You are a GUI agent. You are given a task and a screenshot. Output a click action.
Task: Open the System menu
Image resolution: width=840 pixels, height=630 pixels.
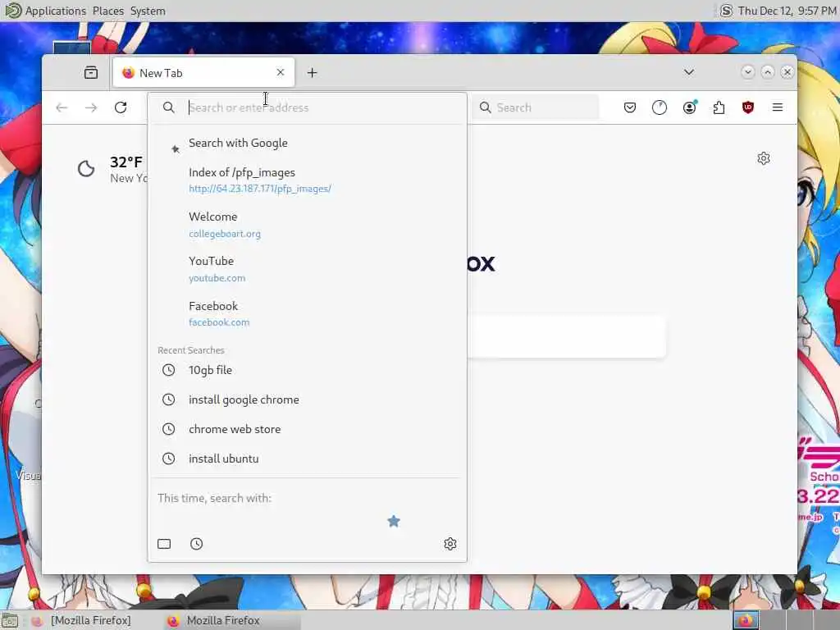click(148, 11)
